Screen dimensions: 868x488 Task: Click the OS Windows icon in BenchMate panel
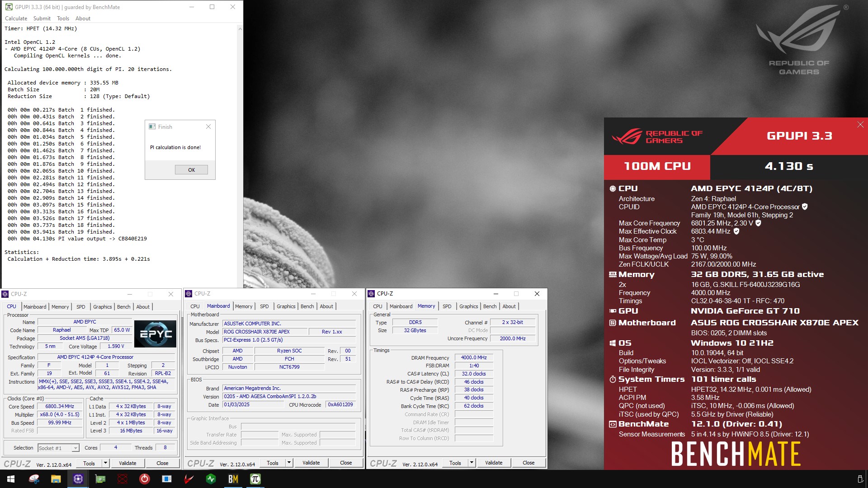coord(613,343)
